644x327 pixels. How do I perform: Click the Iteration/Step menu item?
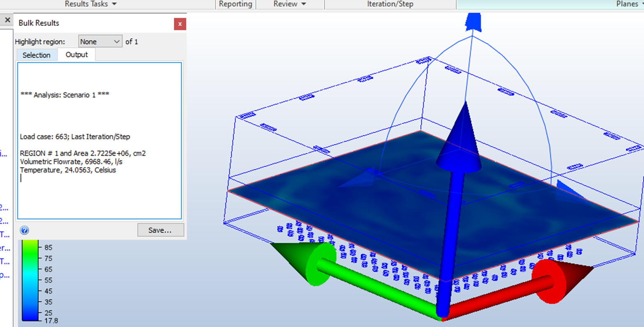[x=390, y=4]
